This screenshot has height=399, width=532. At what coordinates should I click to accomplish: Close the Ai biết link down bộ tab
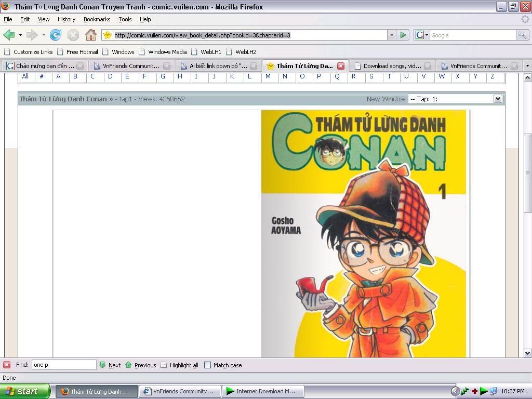254,66
